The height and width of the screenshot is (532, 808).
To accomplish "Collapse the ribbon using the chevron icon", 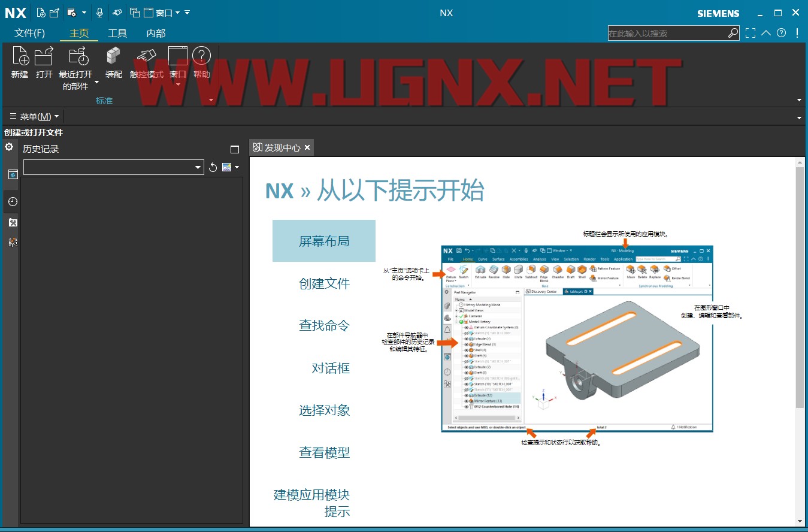I will tap(766, 34).
